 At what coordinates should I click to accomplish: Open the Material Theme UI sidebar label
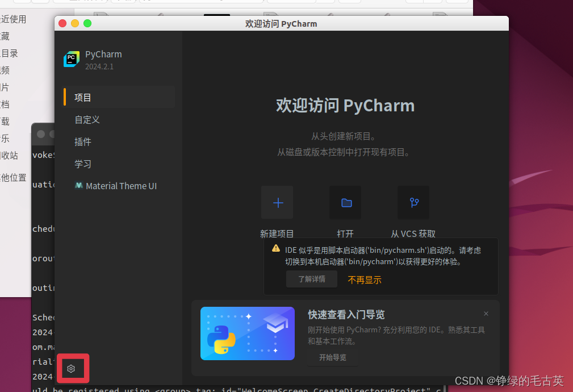(122, 186)
